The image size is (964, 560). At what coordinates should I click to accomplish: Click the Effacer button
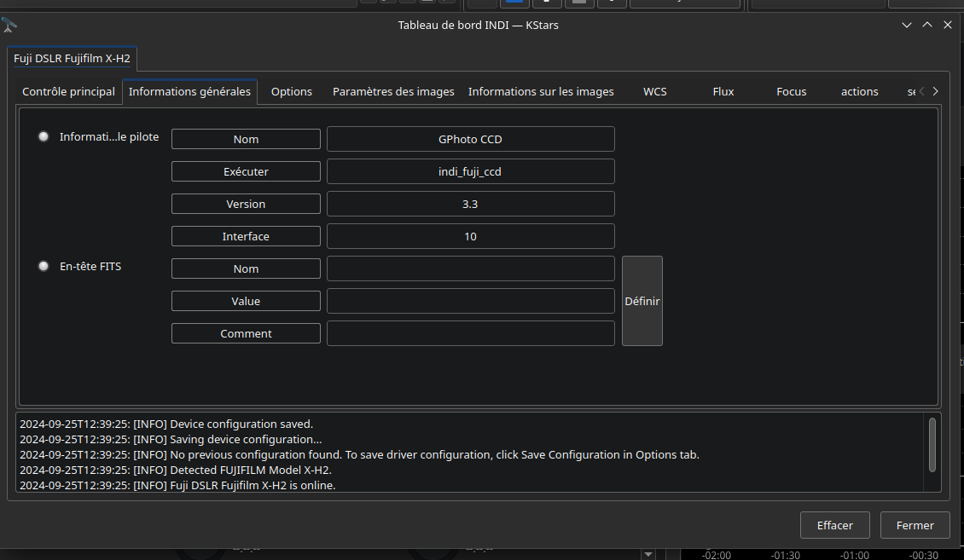pos(835,525)
